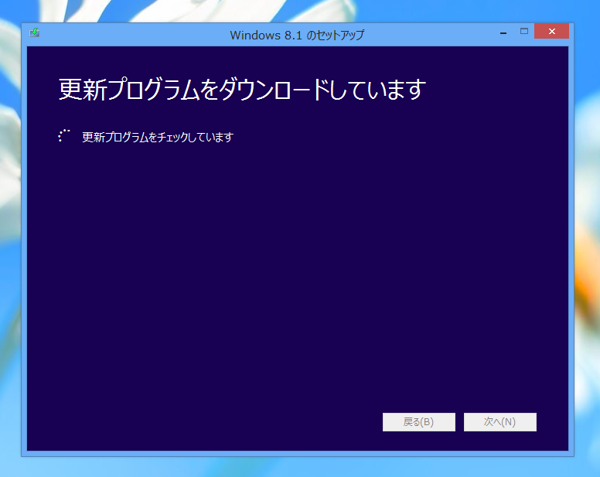Click the window title Windows 8.1 のセットアップ
The width and height of the screenshot is (600, 477).
(297, 35)
